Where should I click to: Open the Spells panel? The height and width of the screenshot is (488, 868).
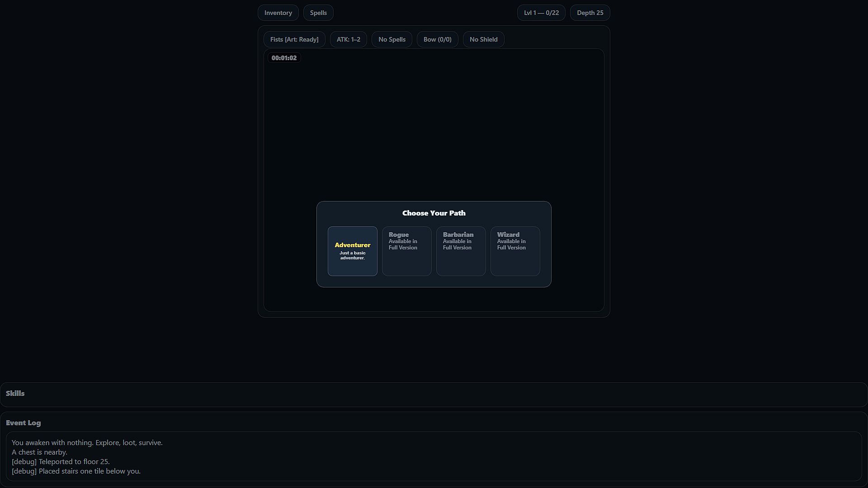click(x=318, y=13)
